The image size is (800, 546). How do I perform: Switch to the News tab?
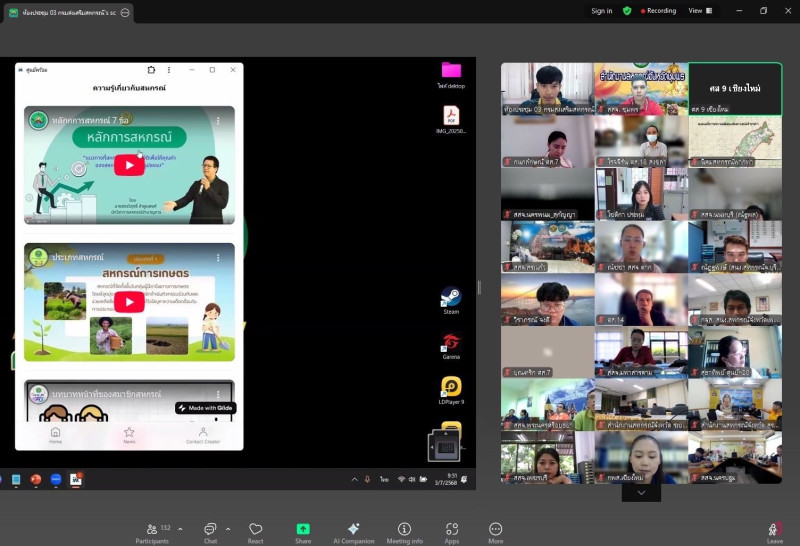click(x=129, y=435)
